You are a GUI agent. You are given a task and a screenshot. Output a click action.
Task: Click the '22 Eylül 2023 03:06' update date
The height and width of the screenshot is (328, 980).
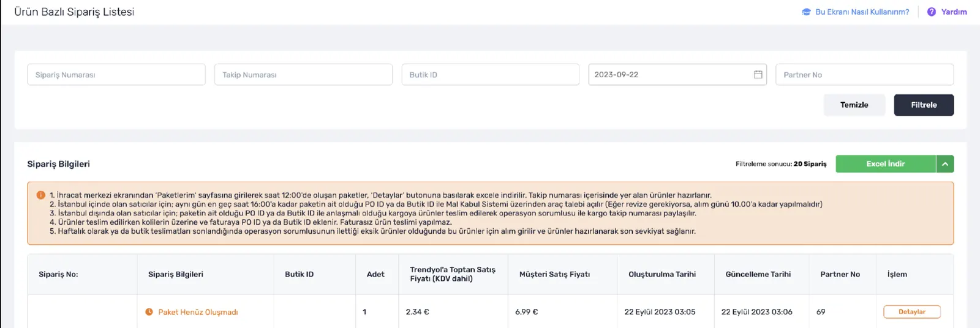click(756, 312)
